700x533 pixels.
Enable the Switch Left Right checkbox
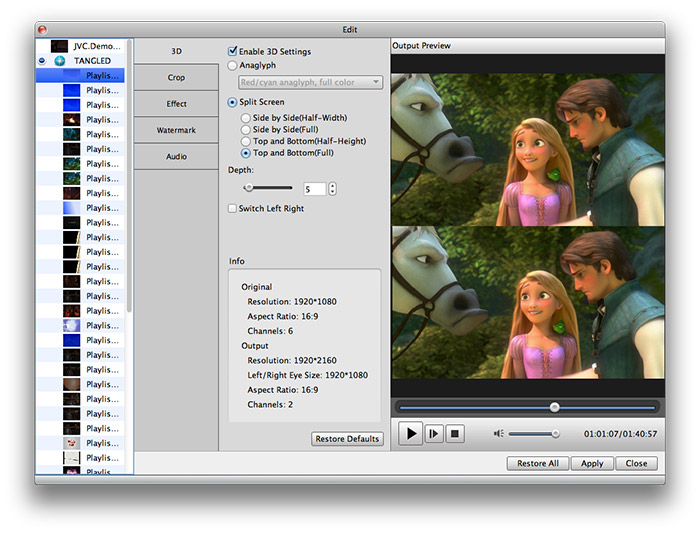233,209
